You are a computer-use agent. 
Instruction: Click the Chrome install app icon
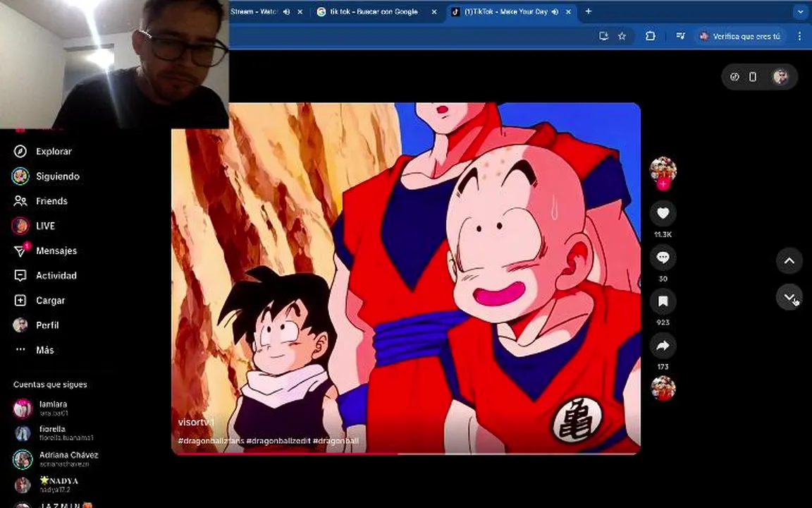click(x=603, y=36)
